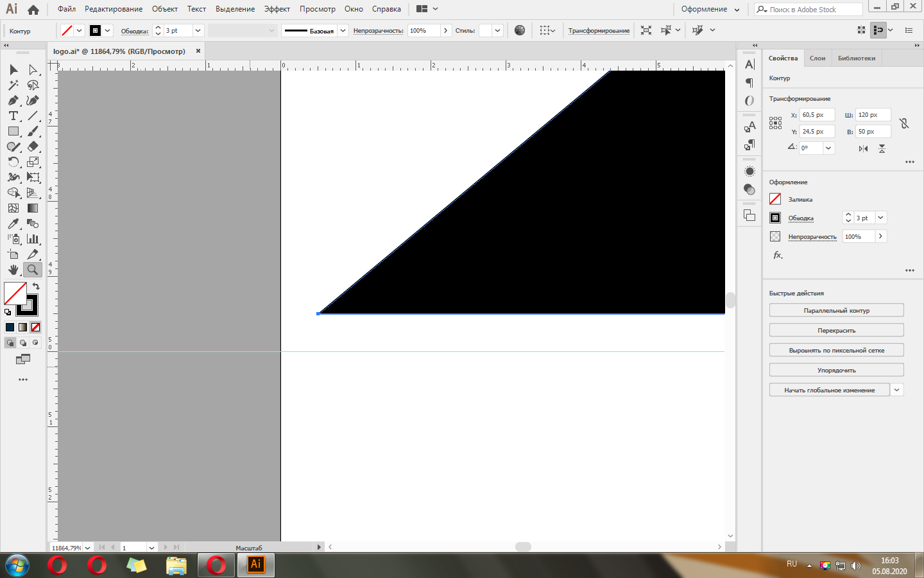Swap fill and stroke colors

[36, 286]
